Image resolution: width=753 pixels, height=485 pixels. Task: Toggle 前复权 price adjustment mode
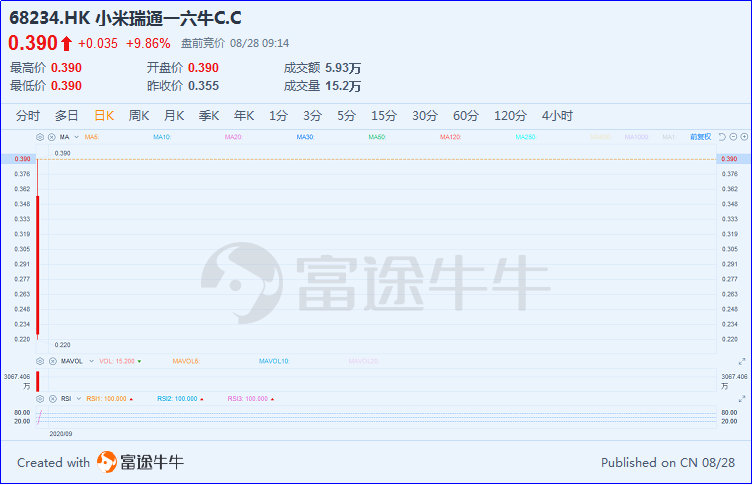pyautogui.click(x=701, y=137)
